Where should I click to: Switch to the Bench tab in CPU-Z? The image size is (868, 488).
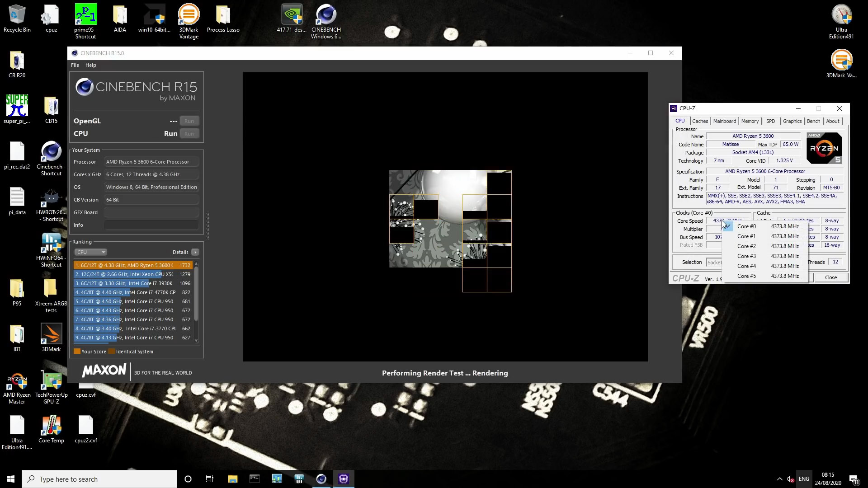[813, 121]
